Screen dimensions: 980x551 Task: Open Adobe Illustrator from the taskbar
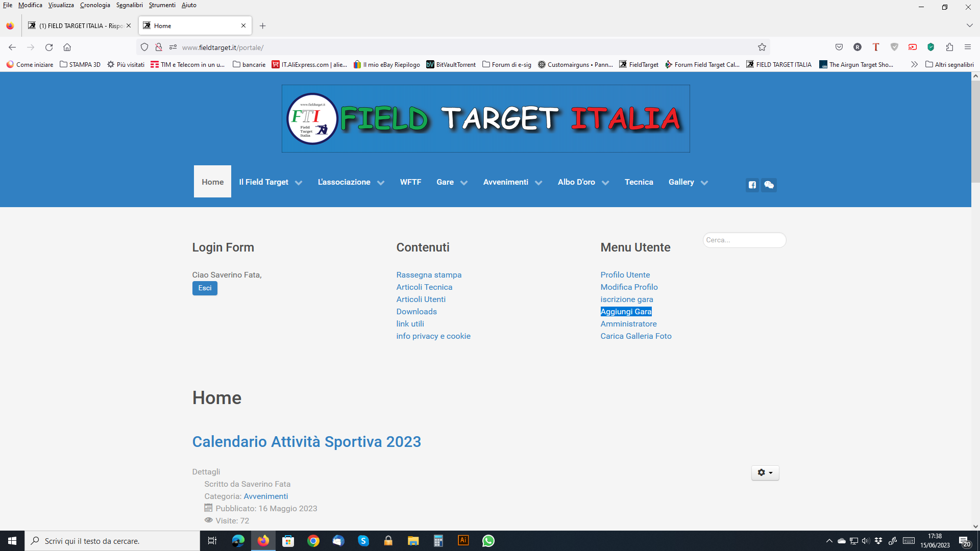tap(463, 541)
